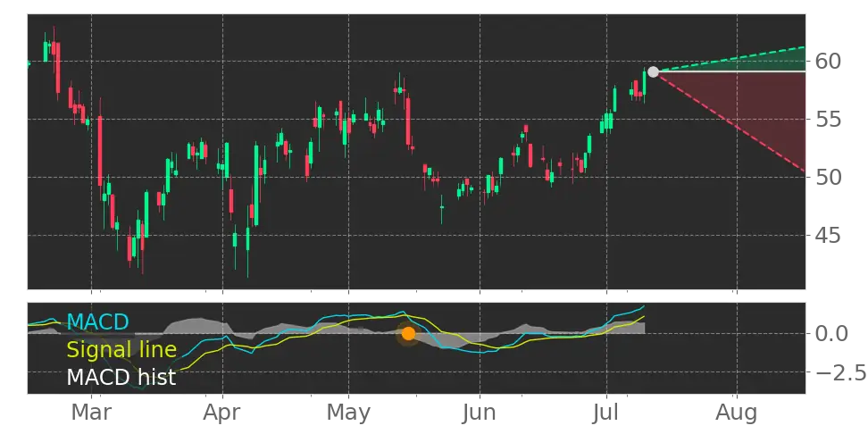Click the 50 price axis label

pyautogui.click(x=828, y=177)
